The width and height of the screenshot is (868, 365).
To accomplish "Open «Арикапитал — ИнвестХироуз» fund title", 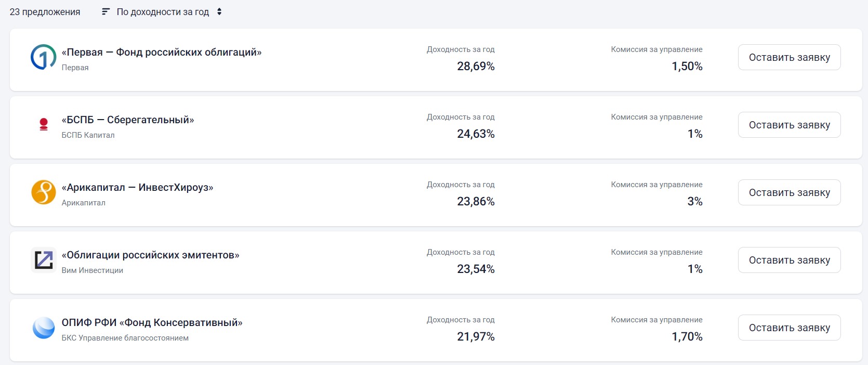I will (137, 187).
